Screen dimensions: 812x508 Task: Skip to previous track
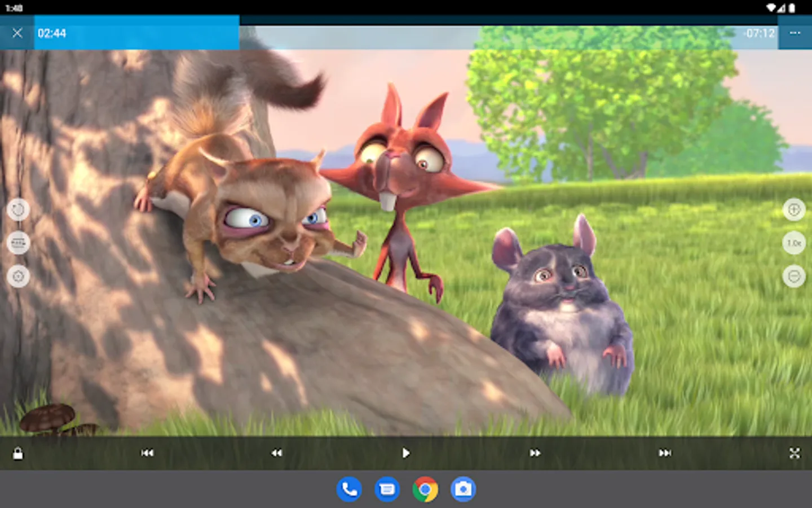[x=147, y=453]
